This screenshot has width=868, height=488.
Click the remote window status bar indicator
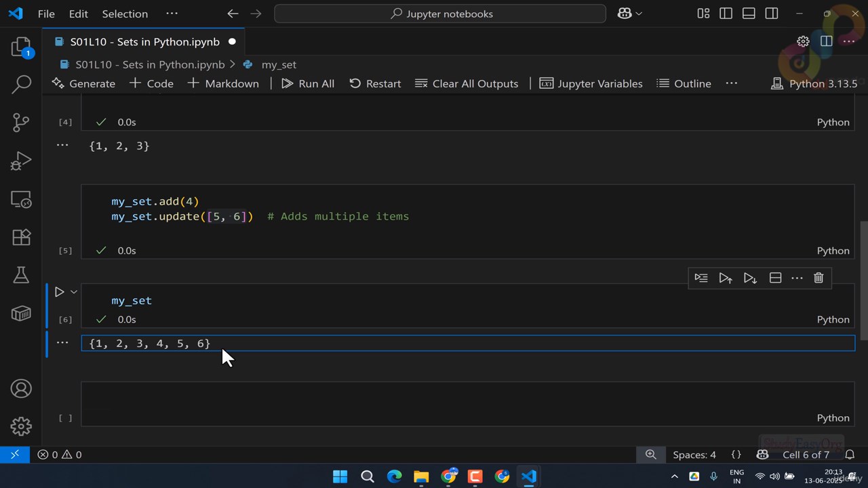point(15,455)
